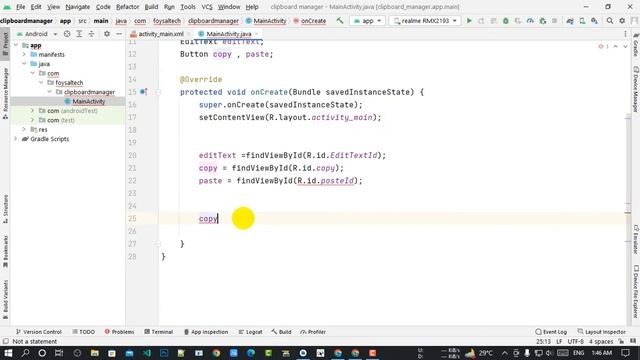Screen dimensions: 640x360
Task: Open Windows notification center
Action: pos(625,353)
